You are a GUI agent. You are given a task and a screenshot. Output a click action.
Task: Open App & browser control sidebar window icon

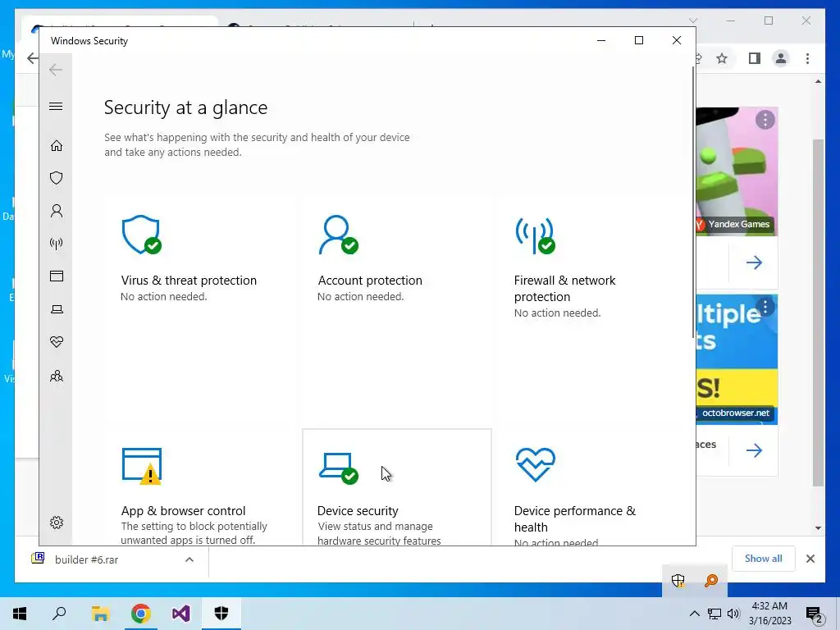[x=57, y=276]
